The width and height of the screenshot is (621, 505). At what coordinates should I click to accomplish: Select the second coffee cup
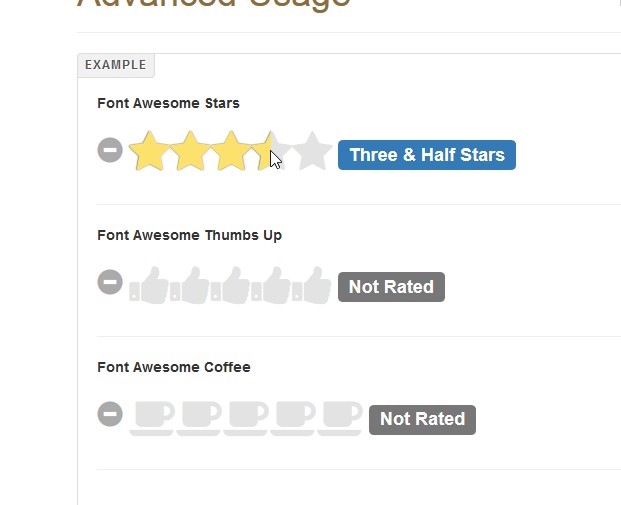coord(199,418)
